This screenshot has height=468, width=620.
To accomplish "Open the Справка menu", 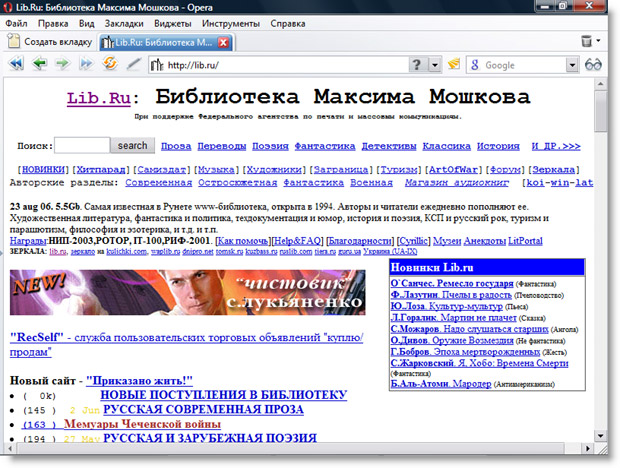I will [x=288, y=24].
